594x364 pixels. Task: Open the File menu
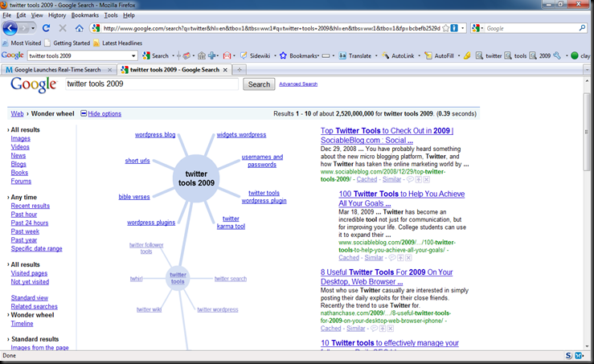(6, 15)
